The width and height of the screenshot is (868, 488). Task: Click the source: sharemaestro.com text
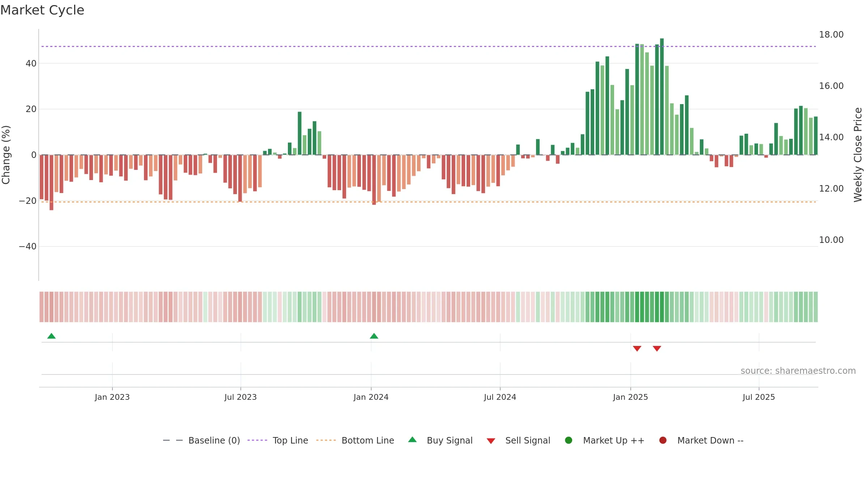pyautogui.click(x=798, y=371)
